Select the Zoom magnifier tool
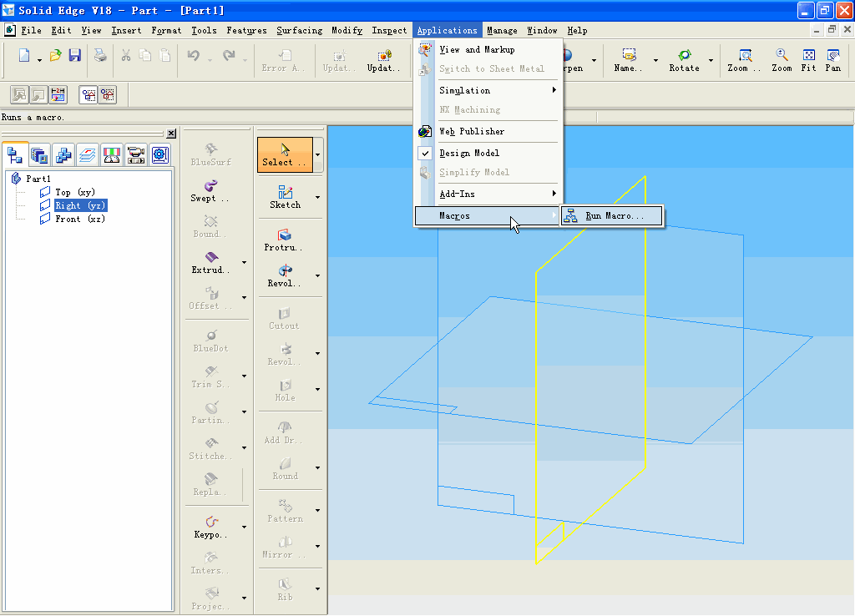 tap(782, 60)
